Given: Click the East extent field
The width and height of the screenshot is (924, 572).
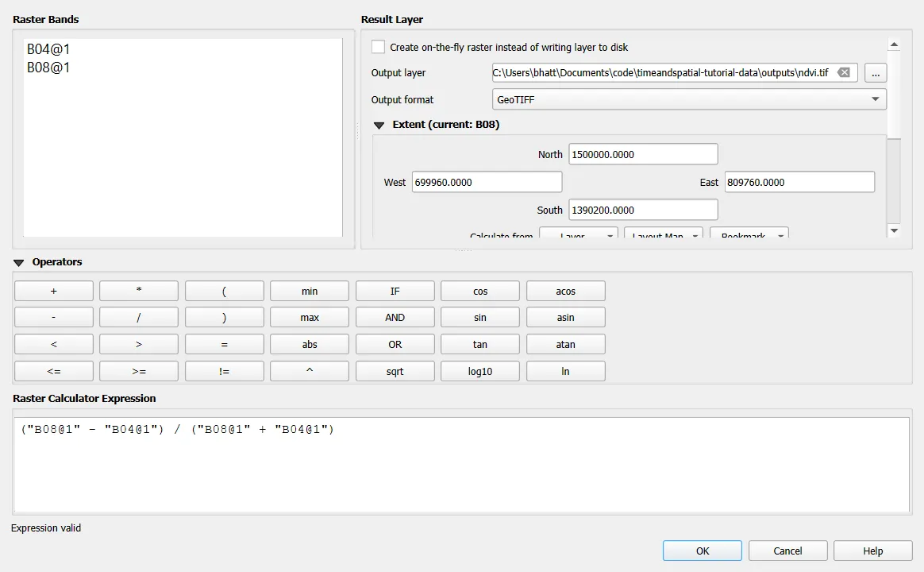Looking at the screenshot, I should coord(799,182).
